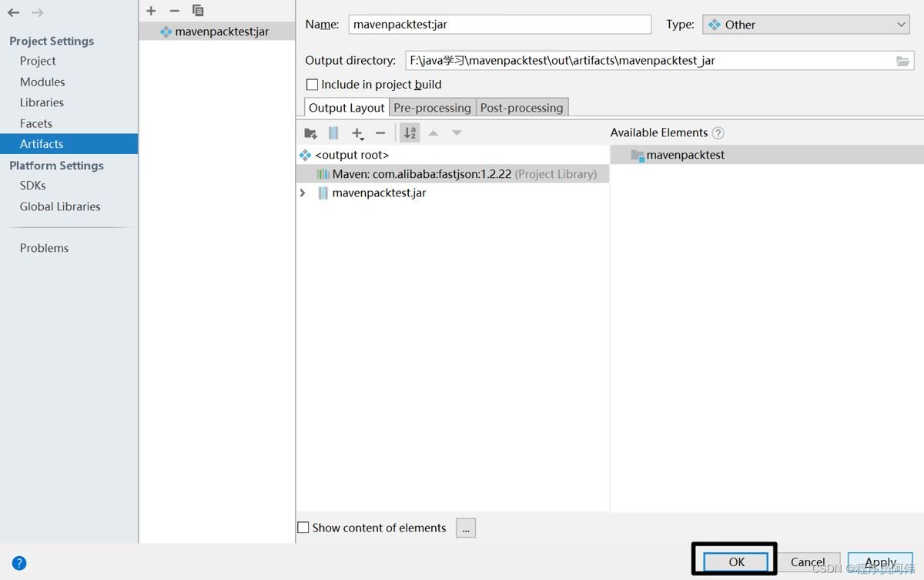Open Global Libraries settings
This screenshot has height=580, width=924.
coord(60,206)
